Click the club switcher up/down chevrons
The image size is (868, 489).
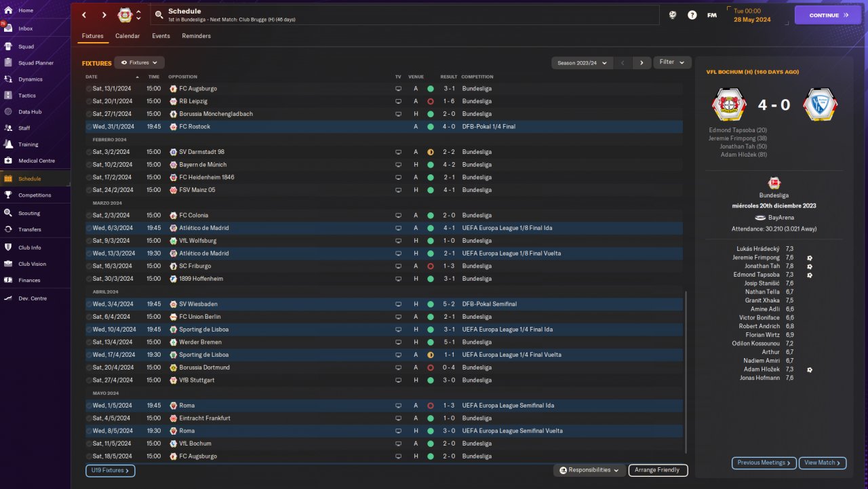coord(139,15)
